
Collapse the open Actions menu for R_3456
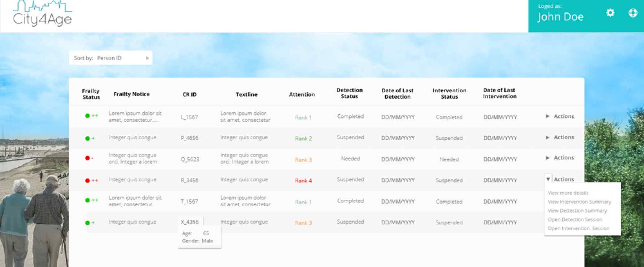tap(548, 179)
